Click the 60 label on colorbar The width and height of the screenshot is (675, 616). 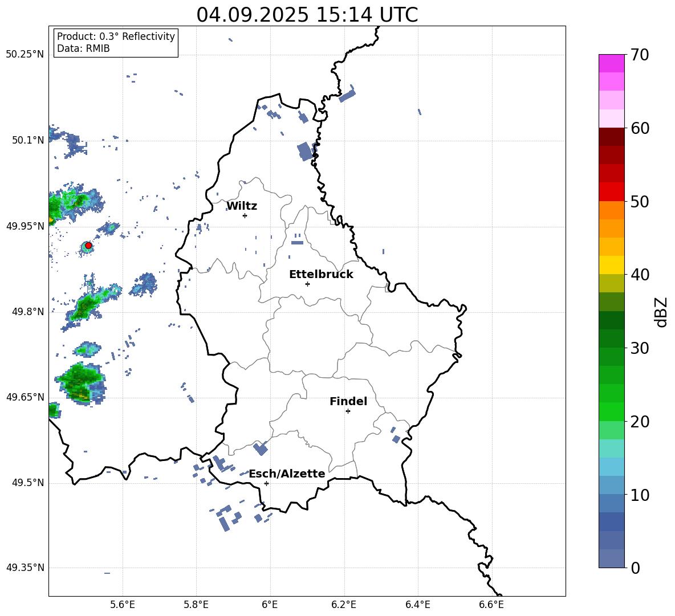[x=640, y=128]
